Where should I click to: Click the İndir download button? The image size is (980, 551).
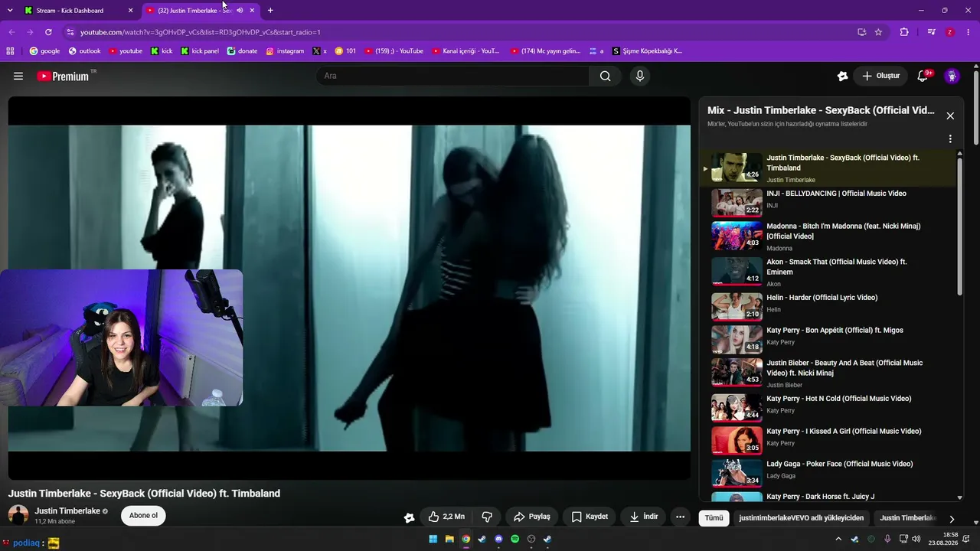coord(644,517)
